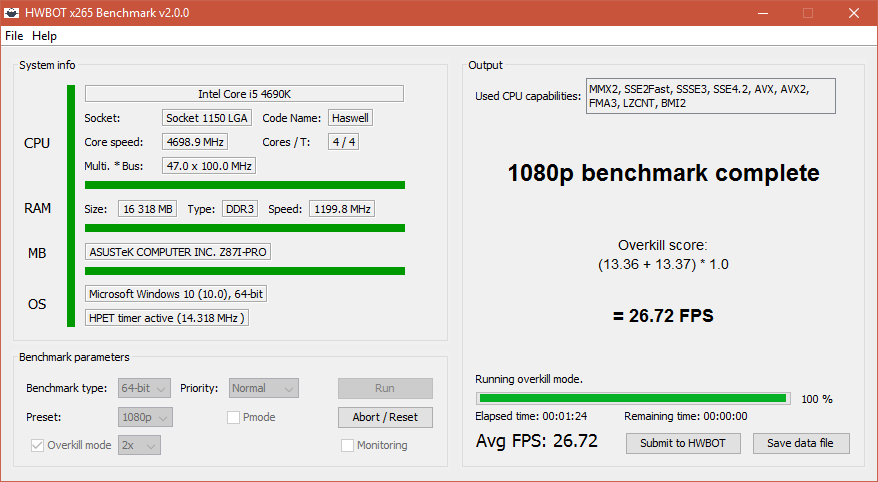The width and height of the screenshot is (878, 482).
Task: Click the HWBOT app icon in title bar
Action: coord(12,12)
